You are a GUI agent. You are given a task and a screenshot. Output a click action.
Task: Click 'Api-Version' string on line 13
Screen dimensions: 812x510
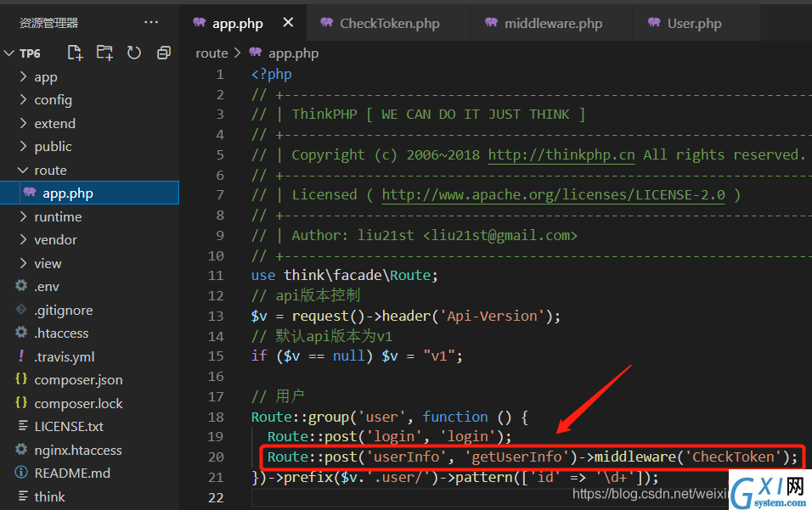[x=493, y=316]
